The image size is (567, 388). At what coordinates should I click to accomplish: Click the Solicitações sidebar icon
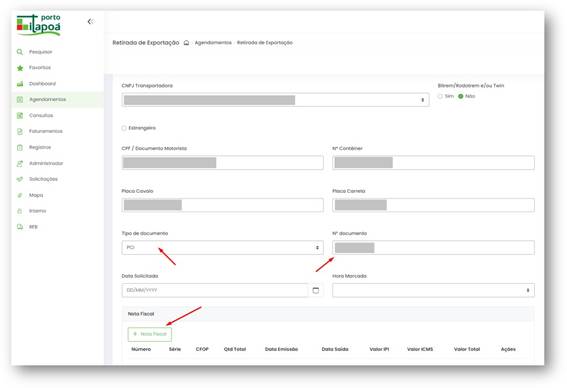20,179
